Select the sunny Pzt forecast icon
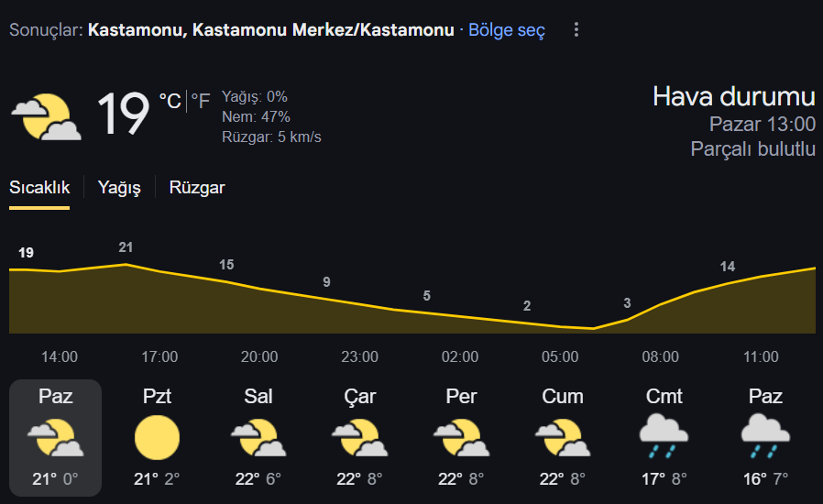This screenshot has width=823, height=504. coord(157,437)
